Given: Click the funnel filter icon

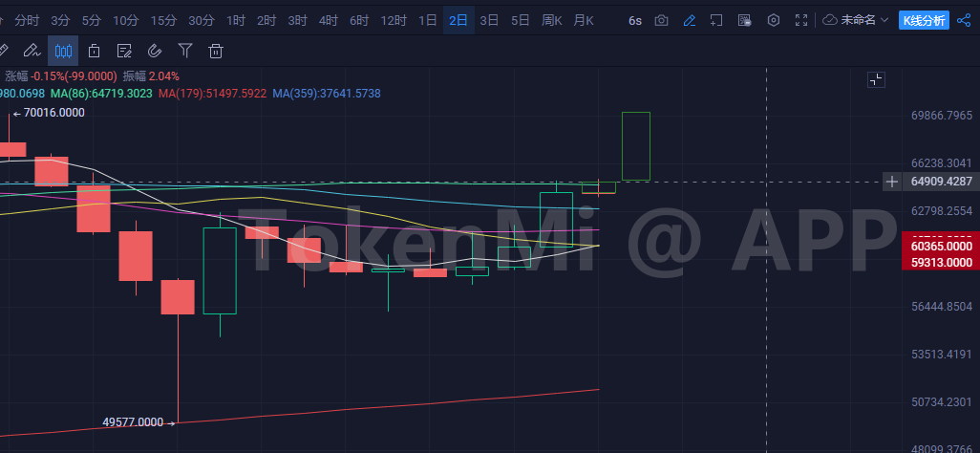Looking at the screenshot, I should (185, 51).
